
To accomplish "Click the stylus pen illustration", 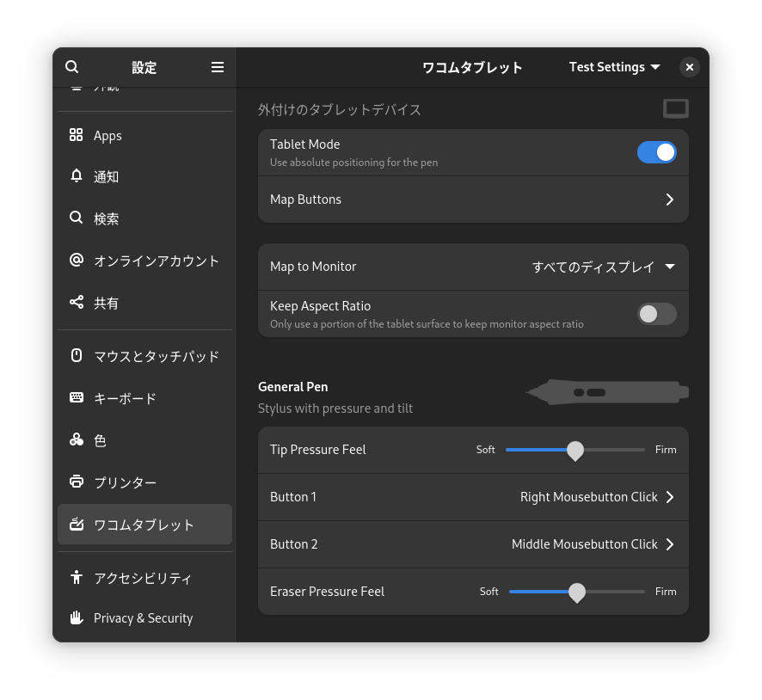I will click(607, 392).
